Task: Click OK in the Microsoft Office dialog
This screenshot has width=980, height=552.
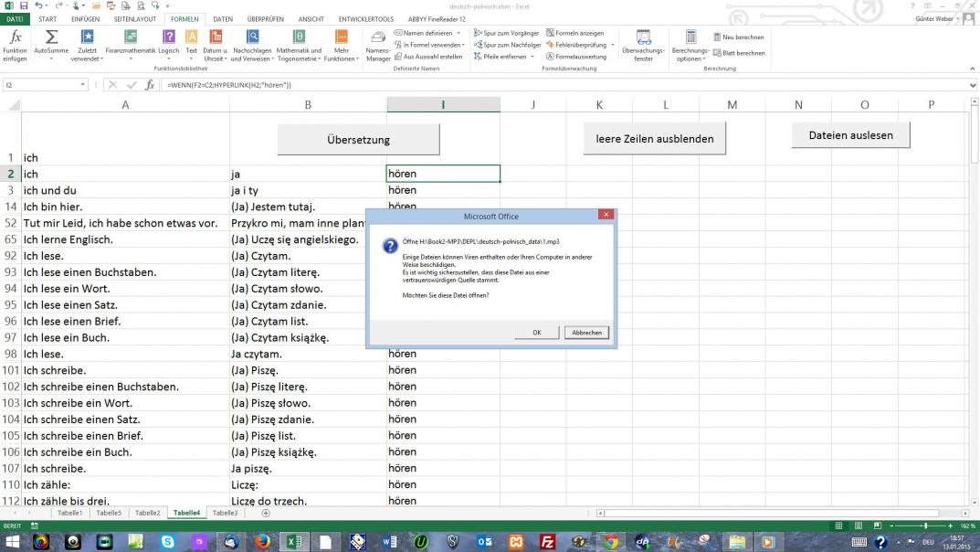Action: (x=537, y=333)
